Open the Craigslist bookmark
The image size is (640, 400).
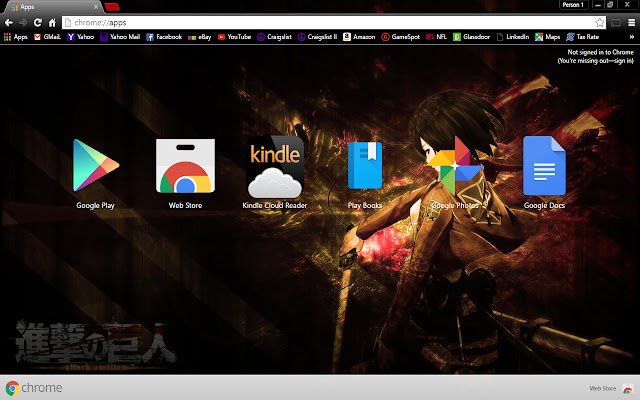tap(274, 37)
